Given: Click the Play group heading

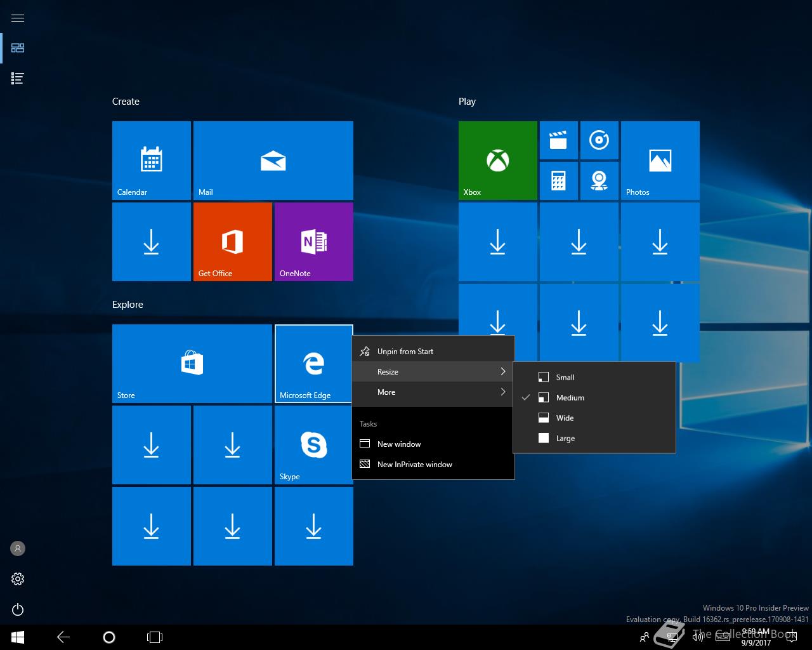Looking at the screenshot, I should pyautogui.click(x=467, y=102).
